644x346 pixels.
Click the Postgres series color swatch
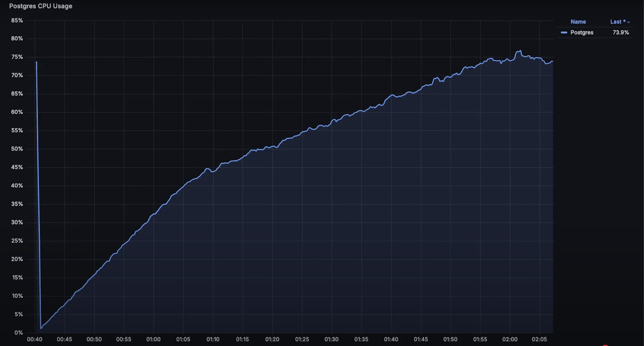[x=564, y=32]
